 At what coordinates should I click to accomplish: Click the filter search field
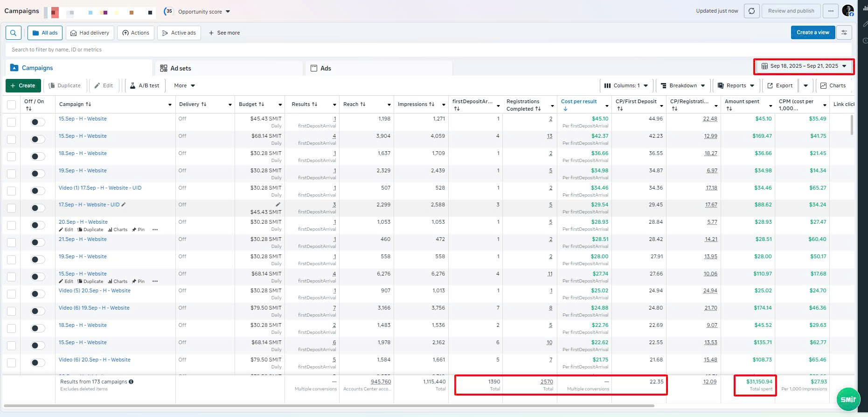(x=428, y=49)
